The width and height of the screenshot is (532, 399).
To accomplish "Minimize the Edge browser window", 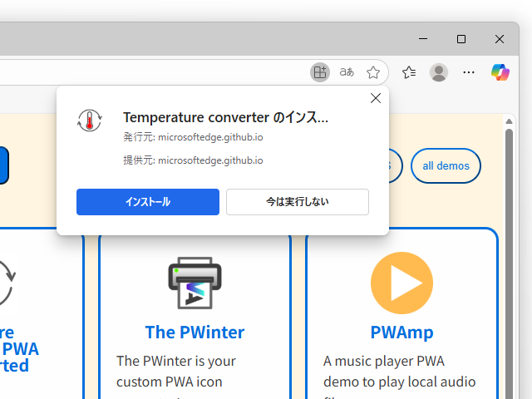I will (423, 39).
